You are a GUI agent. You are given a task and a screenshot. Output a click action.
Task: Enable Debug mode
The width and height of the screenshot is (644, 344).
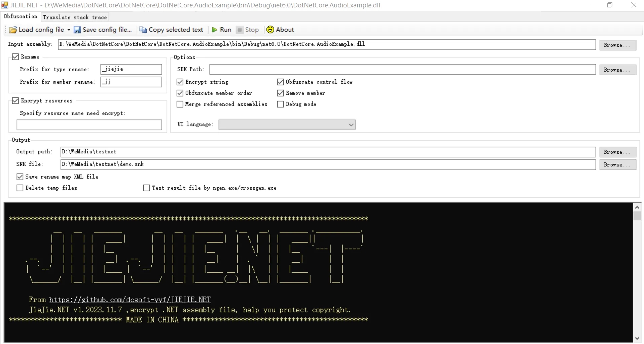(280, 104)
